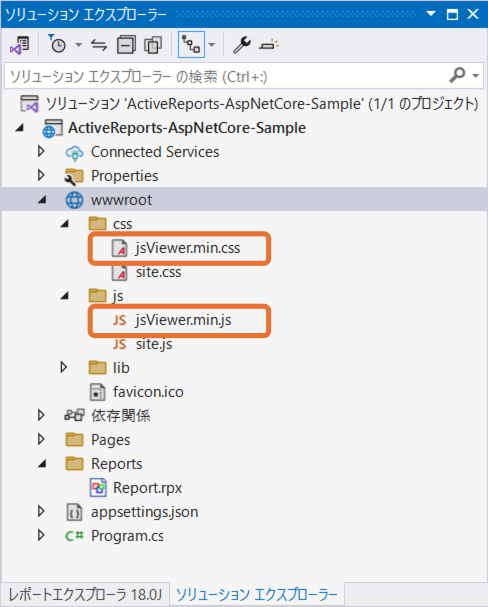
Task: Expand the Connected Services node
Action: tap(41, 152)
